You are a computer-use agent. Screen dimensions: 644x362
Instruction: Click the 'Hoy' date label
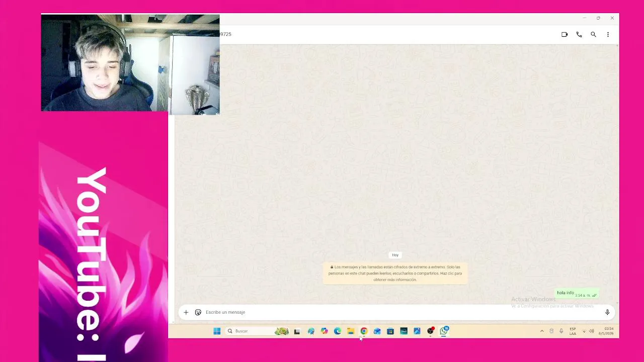395,255
